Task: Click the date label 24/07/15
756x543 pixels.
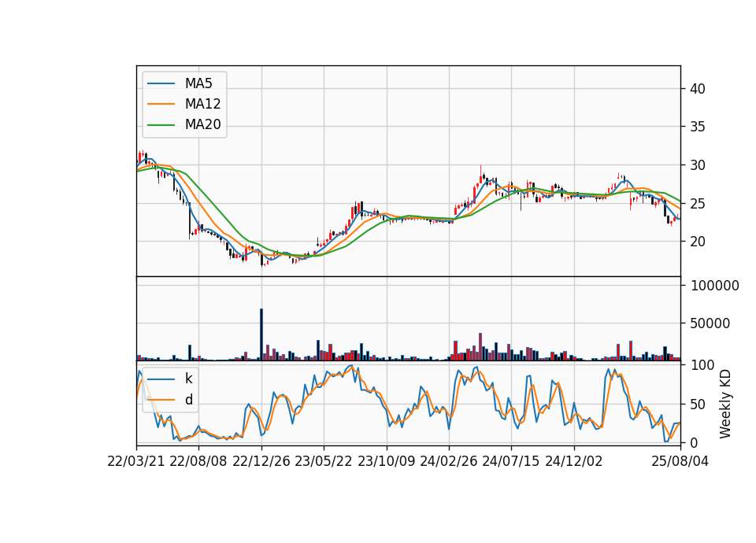Action: click(x=511, y=462)
